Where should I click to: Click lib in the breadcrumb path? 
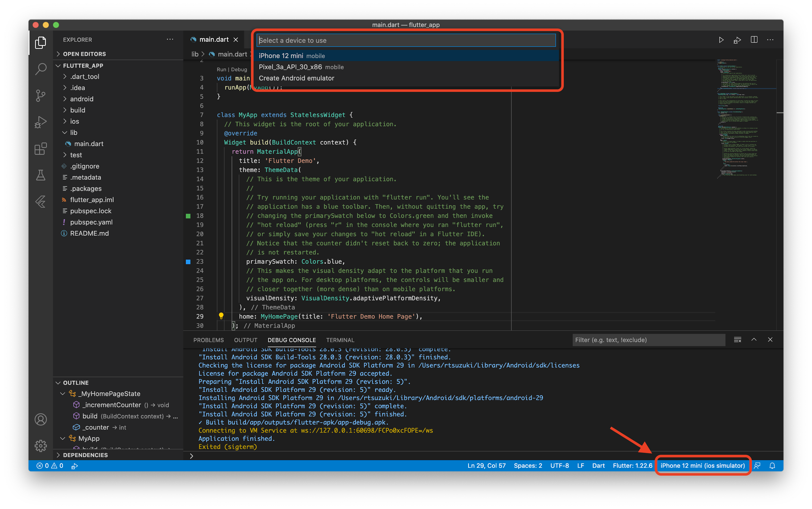(x=195, y=54)
